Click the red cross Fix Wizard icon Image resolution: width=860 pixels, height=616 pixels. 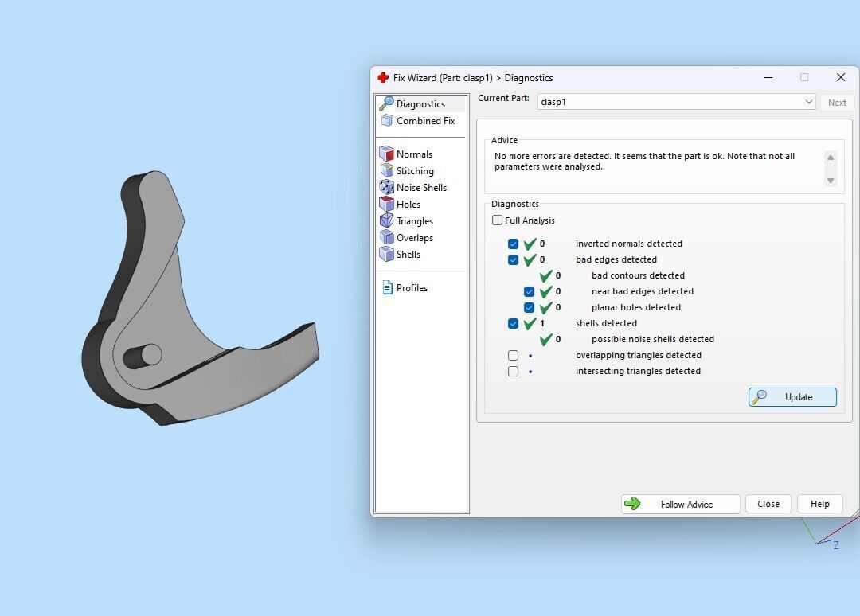click(383, 77)
